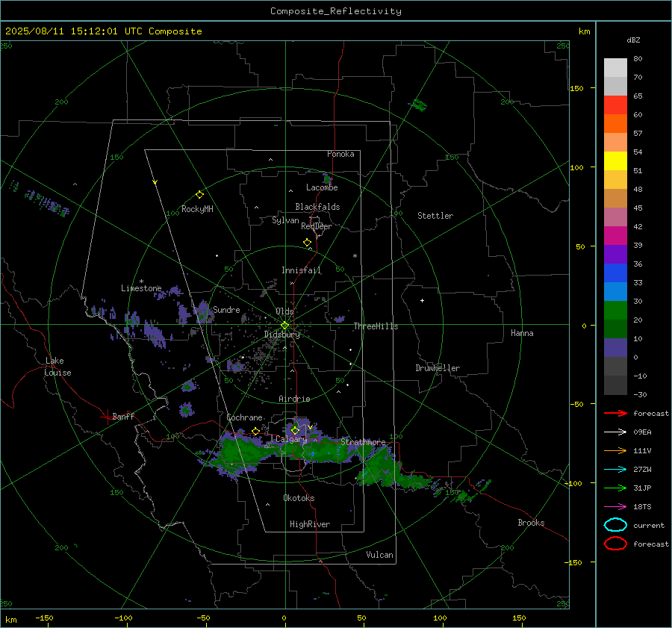Image resolution: width=672 pixels, height=628 pixels.
Task: Click the Didsbury radar center diamond marker
Action: [285, 326]
